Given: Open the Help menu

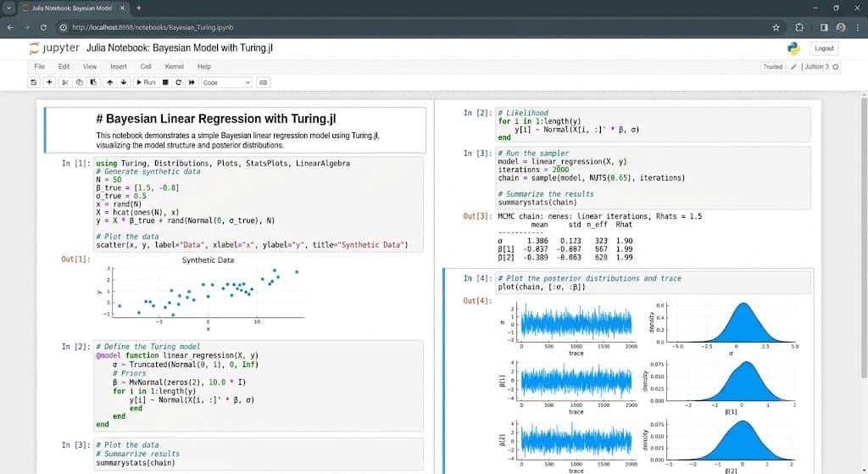Looking at the screenshot, I should pos(204,66).
